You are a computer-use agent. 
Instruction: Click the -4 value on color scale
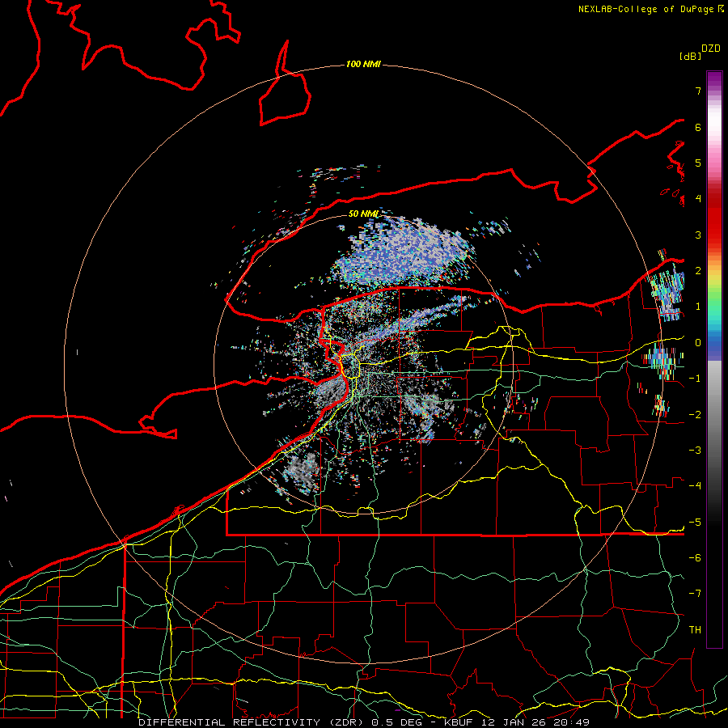point(695,486)
